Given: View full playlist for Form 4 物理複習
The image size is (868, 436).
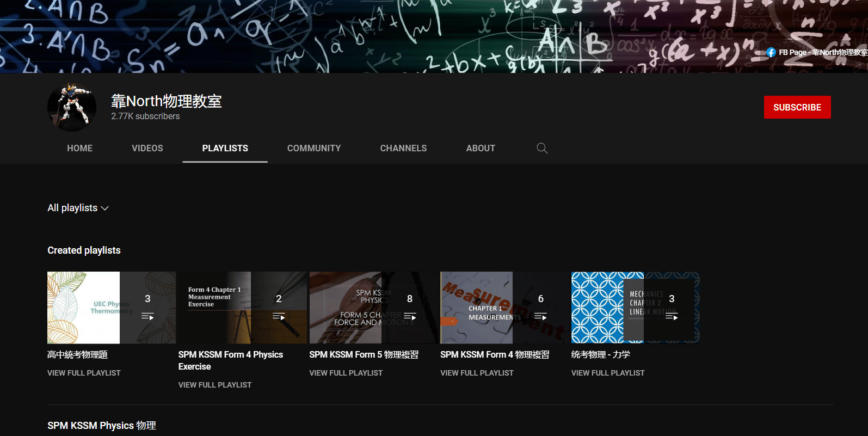Looking at the screenshot, I should pos(477,373).
